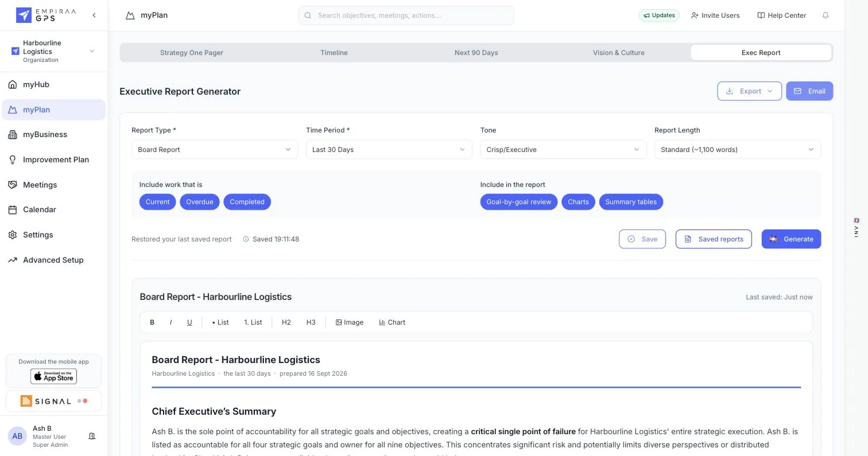
Task: Open the Help Center
Action: click(x=781, y=15)
